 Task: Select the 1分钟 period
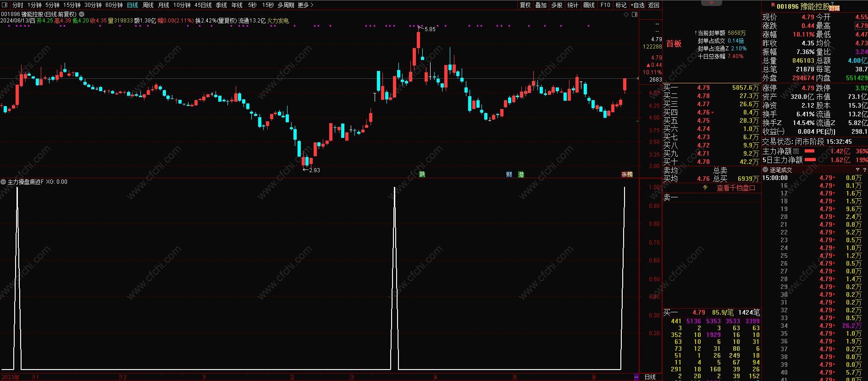click(x=34, y=5)
